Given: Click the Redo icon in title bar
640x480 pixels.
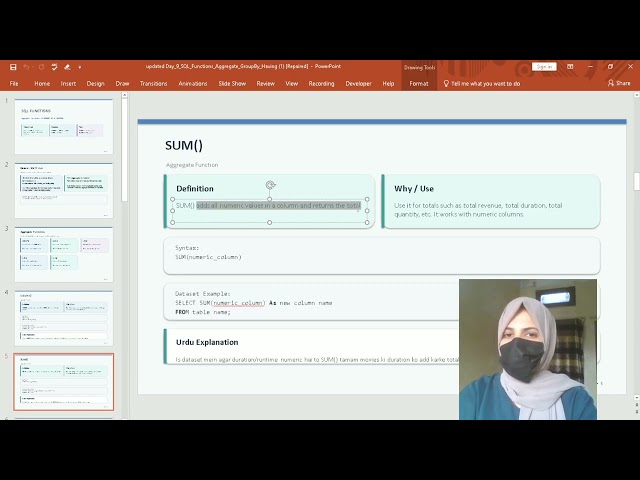Looking at the screenshot, I should coord(41,67).
